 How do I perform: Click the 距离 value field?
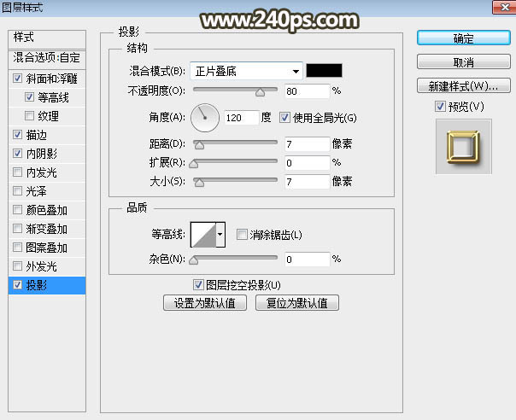307,144
